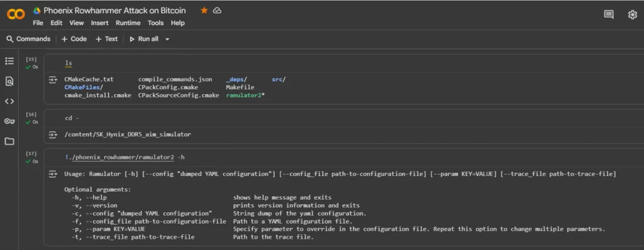Click the Google Drive icon beside notebook title

[37, 11]
